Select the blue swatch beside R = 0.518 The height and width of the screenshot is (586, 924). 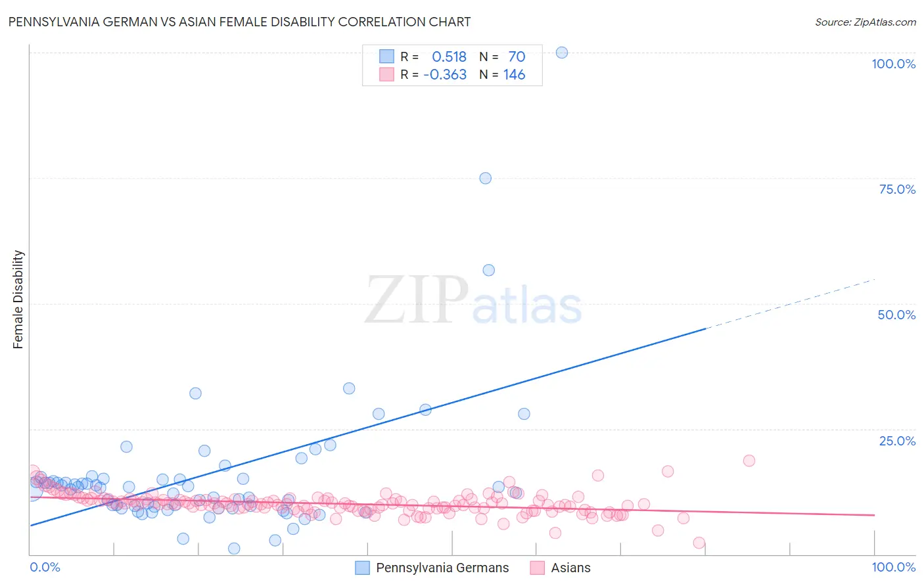coord(386,56)
